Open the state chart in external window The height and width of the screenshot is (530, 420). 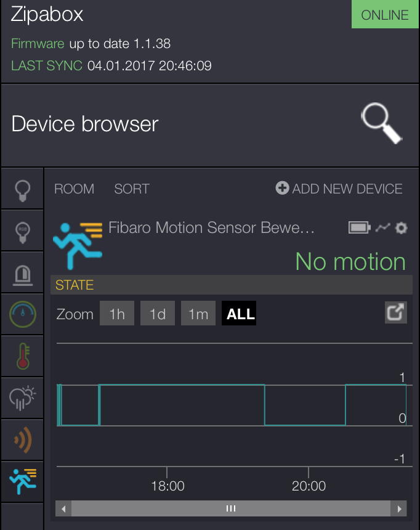(395, 313)
